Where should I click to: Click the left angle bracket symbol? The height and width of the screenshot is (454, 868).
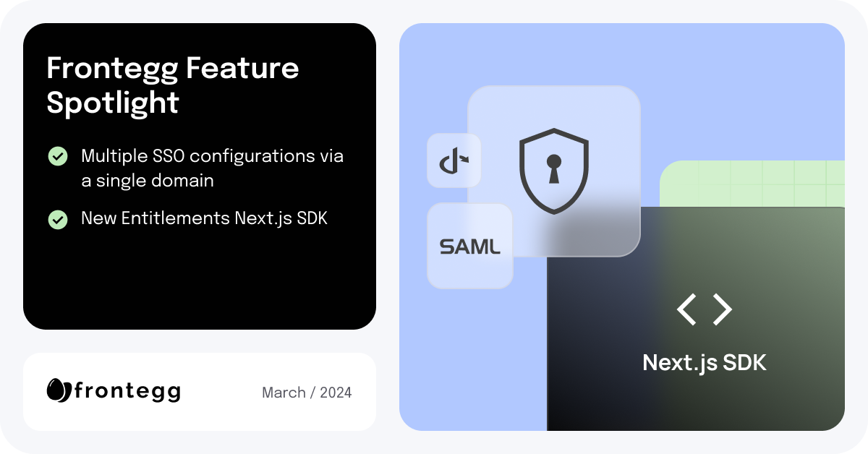pos(686,309)
